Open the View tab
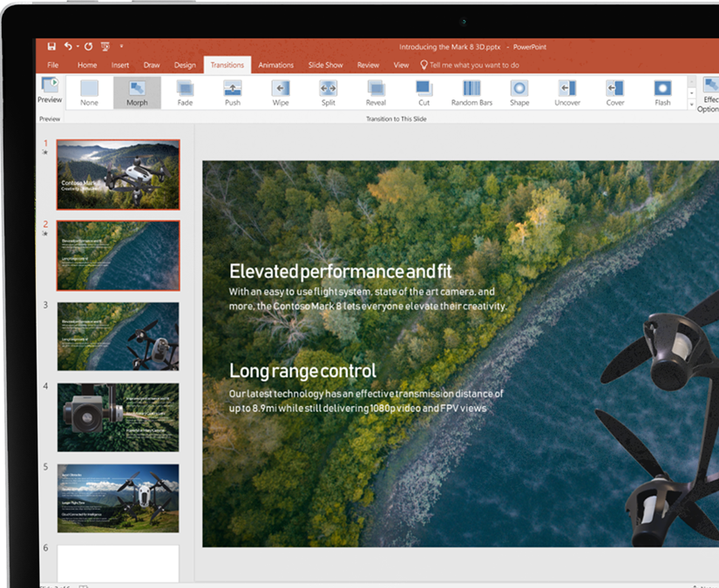The height and width of the screenshot is (588, 719). pyautogui.click(x=401, y=65)
